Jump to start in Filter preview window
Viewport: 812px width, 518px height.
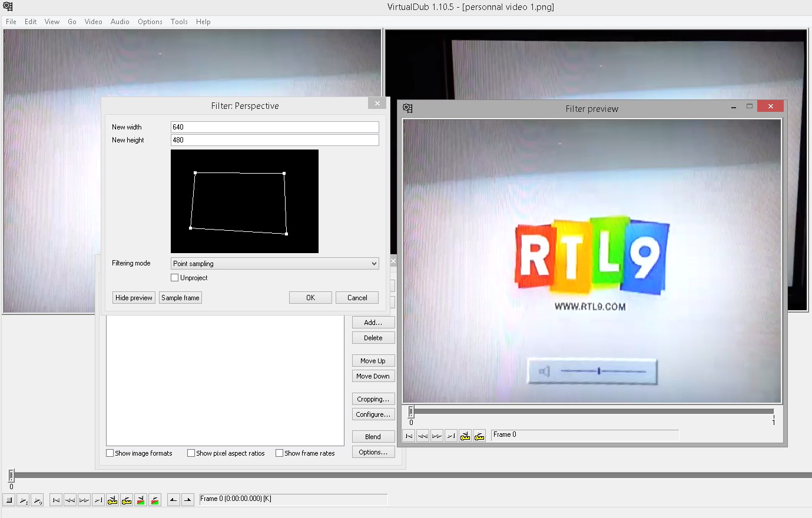click(x=409, y=436)
